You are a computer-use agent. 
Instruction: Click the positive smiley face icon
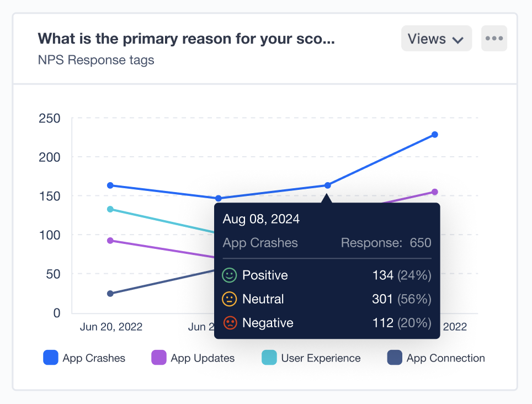(230, 275)
